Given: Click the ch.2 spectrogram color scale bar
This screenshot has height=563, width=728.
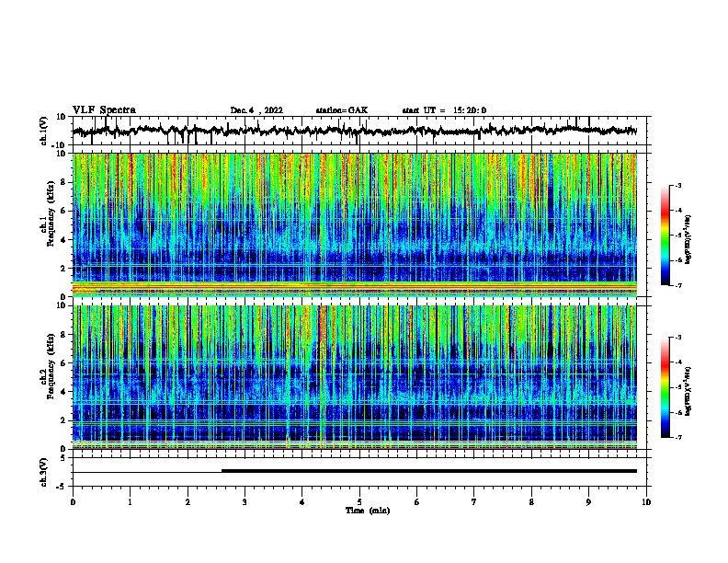Looking at the screenshot, I should pyautogui.click(x=665, y=387).
